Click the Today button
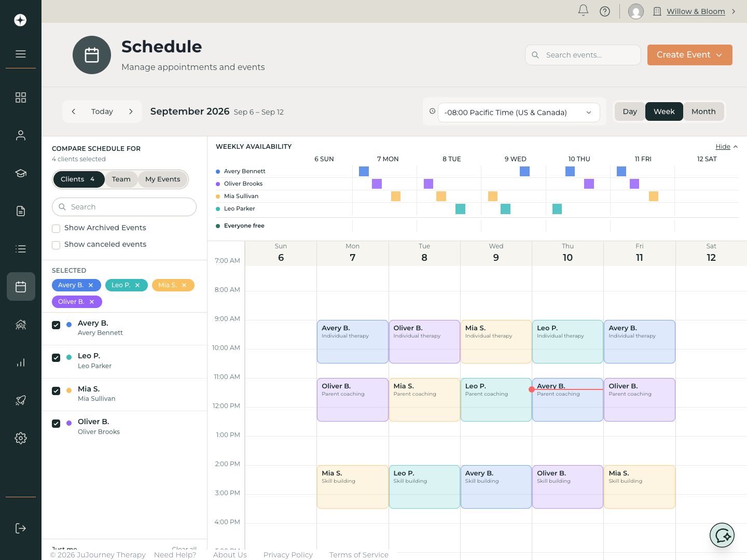 [x=102, y=111]
